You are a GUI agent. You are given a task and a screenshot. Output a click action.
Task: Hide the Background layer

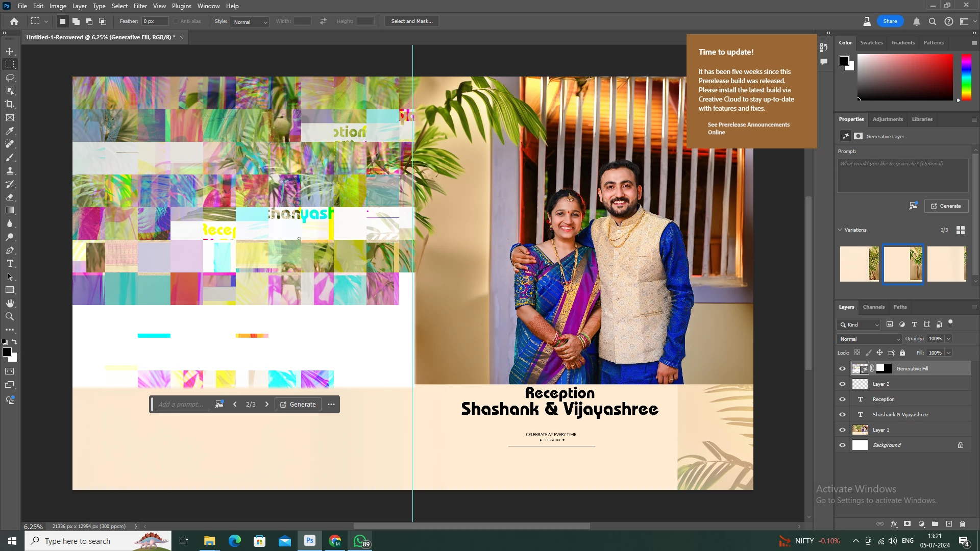pos(842,445)
